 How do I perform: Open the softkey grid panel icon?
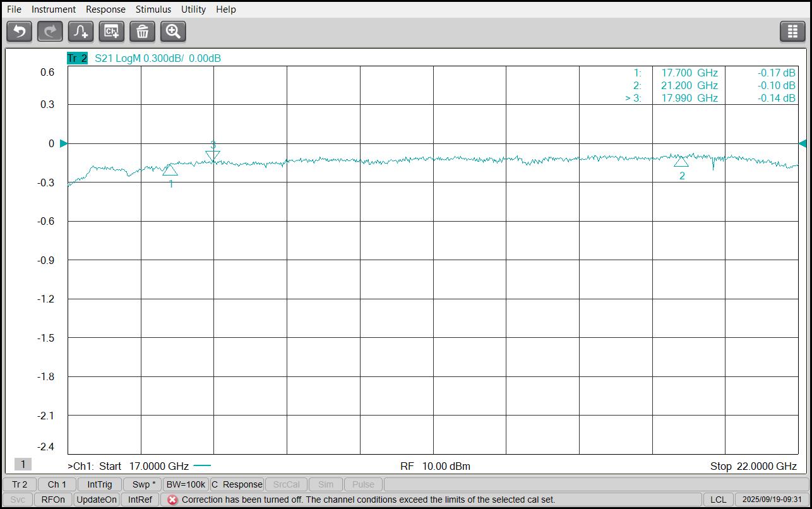pos(792,31)
